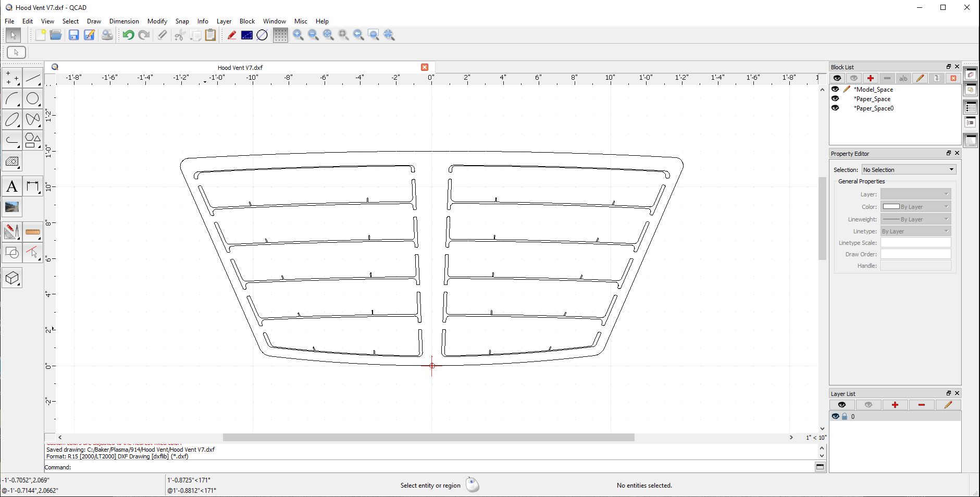Toggle visibility of layer 0
The height and width of the screenshot is (497, 980).
[835, 417]
